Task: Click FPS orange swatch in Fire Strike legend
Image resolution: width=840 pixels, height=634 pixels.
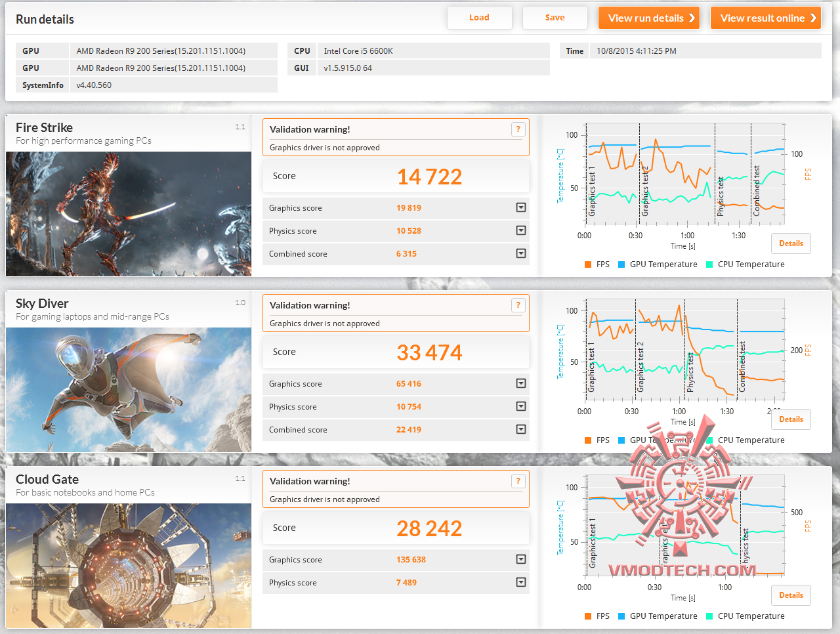Action: [588, 264]
